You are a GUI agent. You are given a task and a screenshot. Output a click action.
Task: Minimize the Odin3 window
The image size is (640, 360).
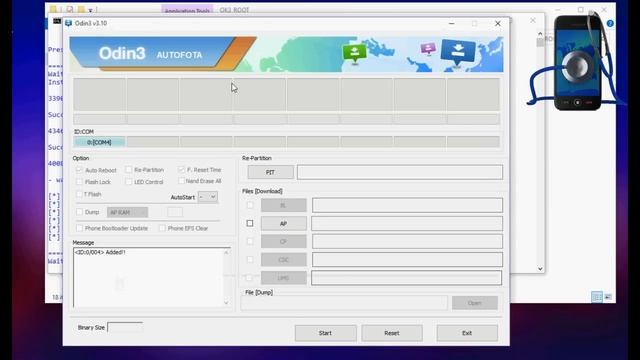451,24
